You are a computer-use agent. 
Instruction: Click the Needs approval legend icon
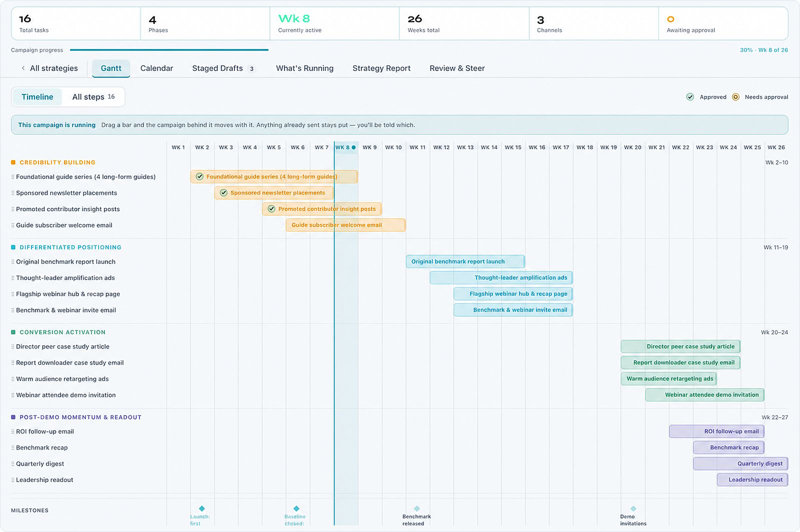pos(735,97)
